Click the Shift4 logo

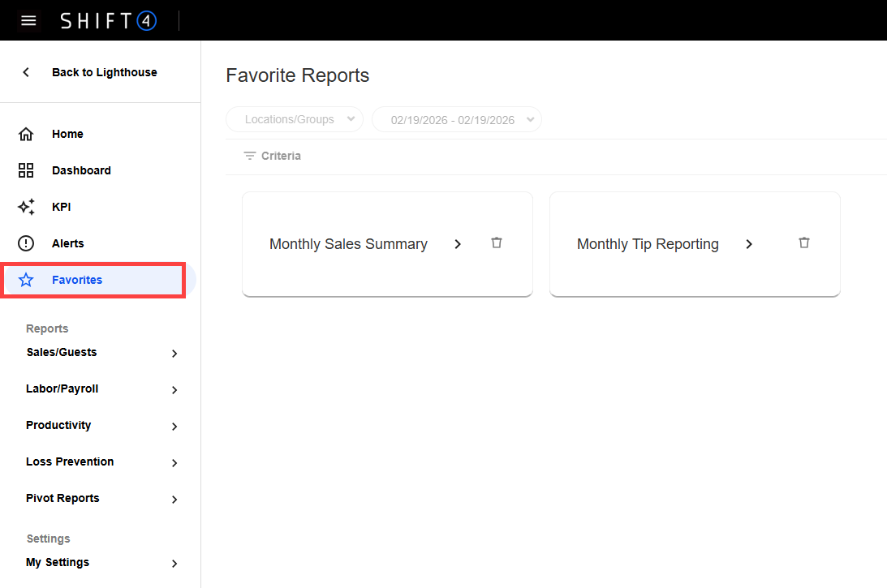tap(108, 21)
